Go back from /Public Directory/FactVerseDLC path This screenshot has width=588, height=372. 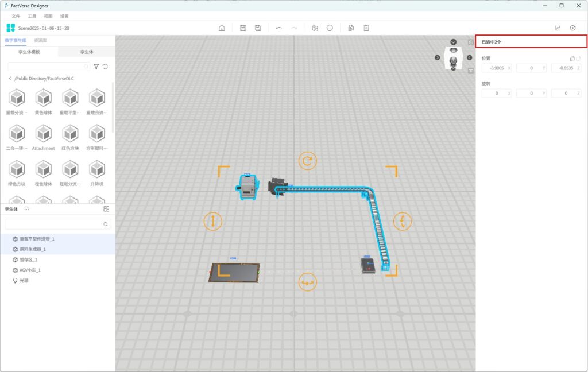tap(10, 79)
